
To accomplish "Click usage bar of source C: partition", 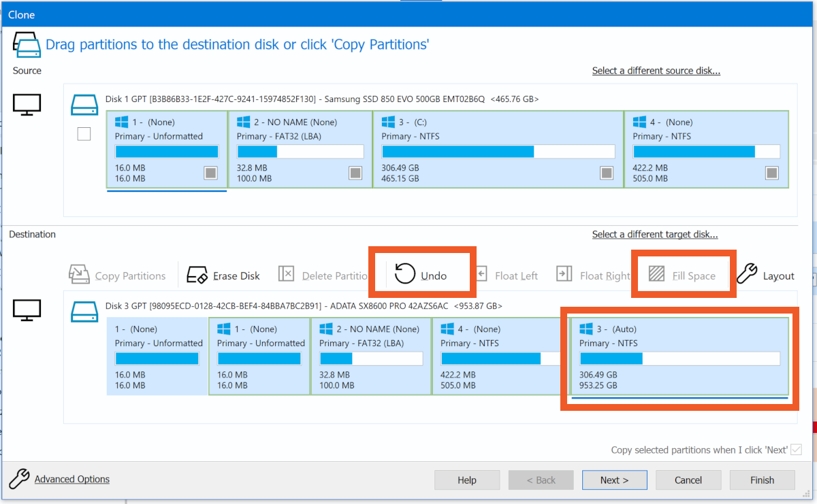I will tap(498, 152).
